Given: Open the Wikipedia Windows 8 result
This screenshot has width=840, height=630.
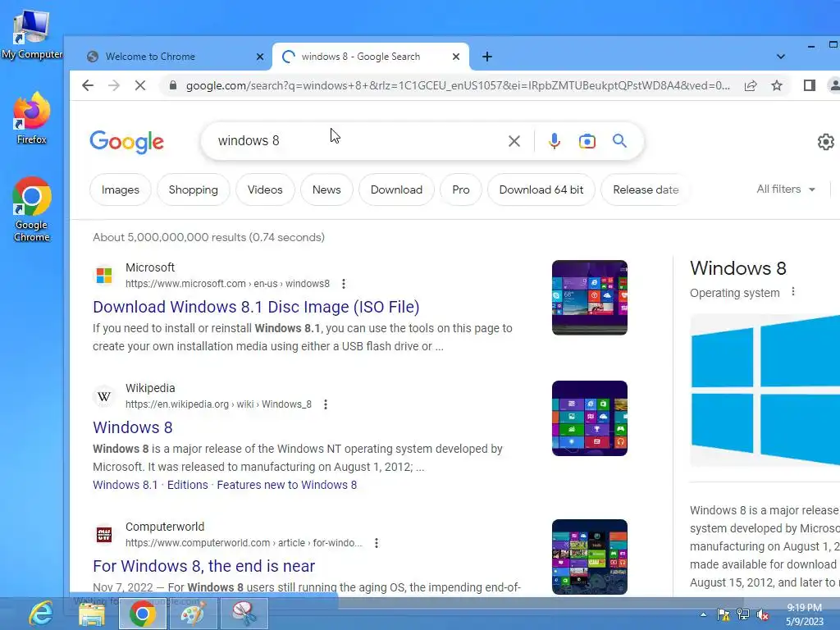Looking at the screenshot, I should [x=133, y=427].
